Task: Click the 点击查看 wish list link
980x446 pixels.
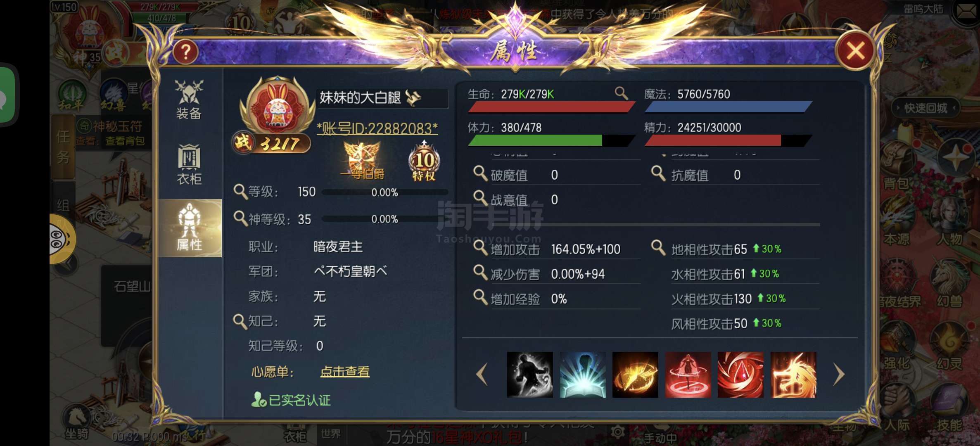Action: coord(345,372)
